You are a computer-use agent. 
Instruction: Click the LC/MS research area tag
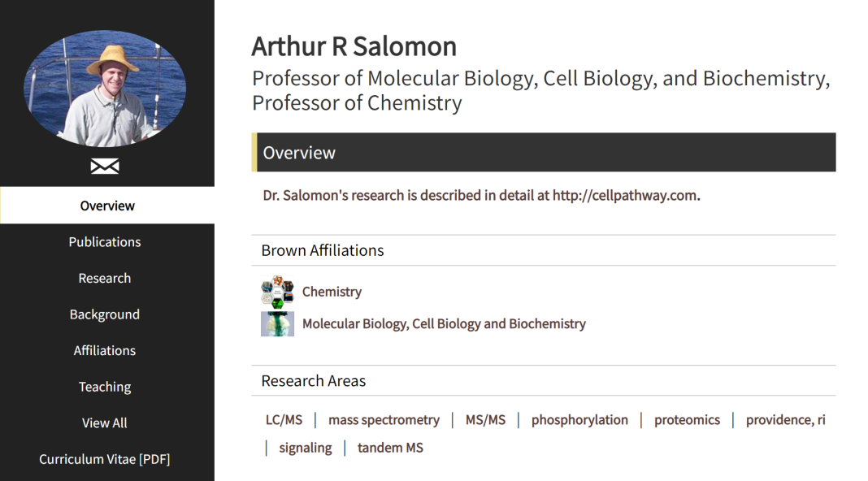point(284,420)
